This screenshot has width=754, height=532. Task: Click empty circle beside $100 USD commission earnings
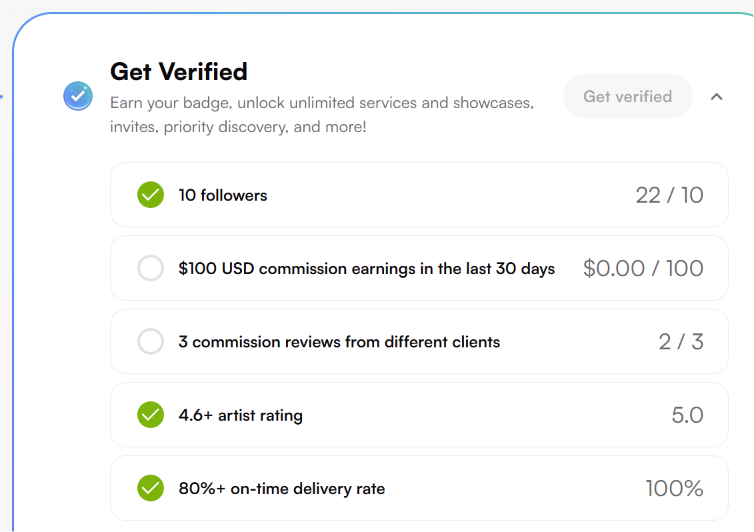tap(151, 268)
